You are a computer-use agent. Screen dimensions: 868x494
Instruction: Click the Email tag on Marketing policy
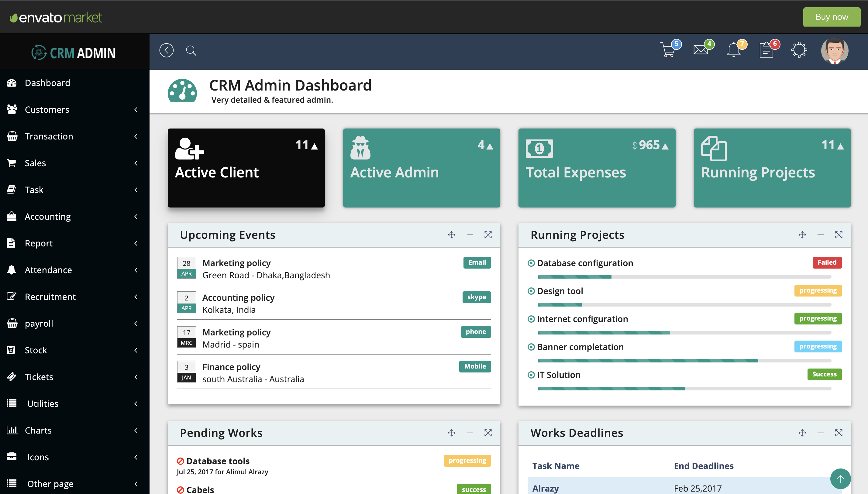coord(477,262)
